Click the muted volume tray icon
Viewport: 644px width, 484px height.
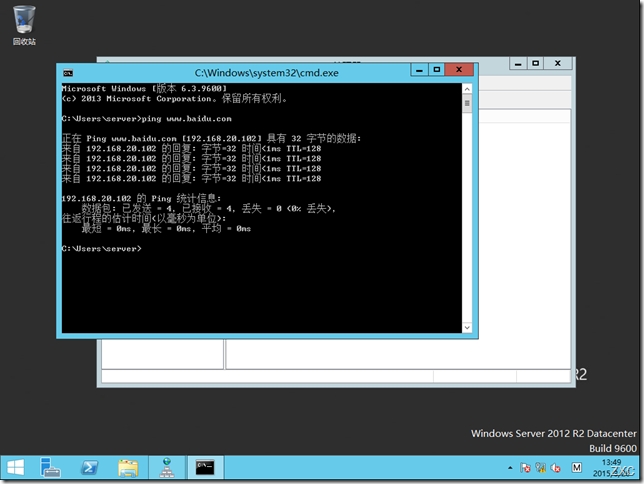(x=556, y=468)
